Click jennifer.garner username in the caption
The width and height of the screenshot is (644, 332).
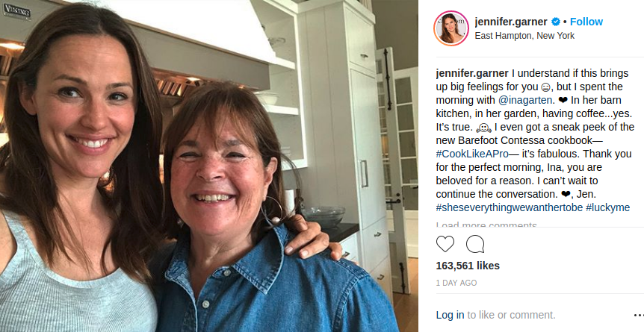[472, 73]
